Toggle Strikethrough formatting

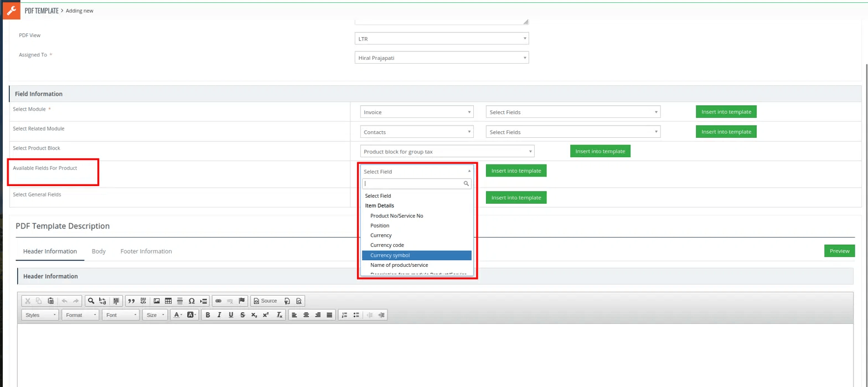tap(242, 315)
